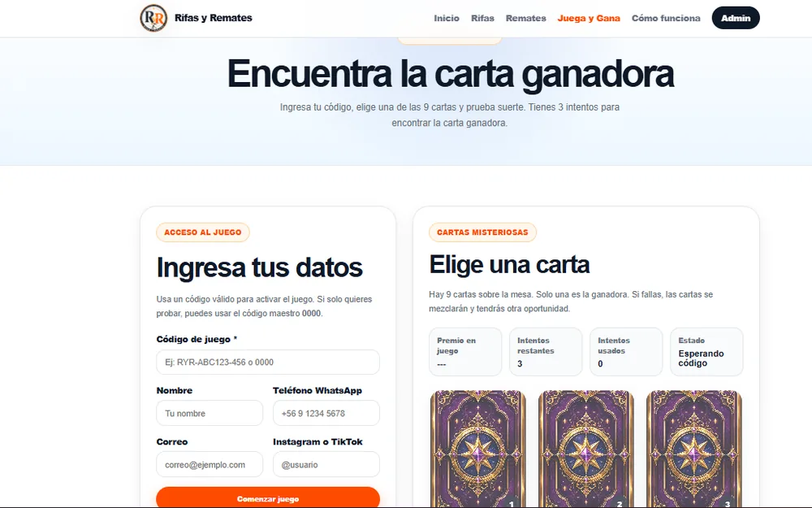Click the Nombre input field
Image resolution: width=812 pixels, height=508 pixels.
coord(209,413)
